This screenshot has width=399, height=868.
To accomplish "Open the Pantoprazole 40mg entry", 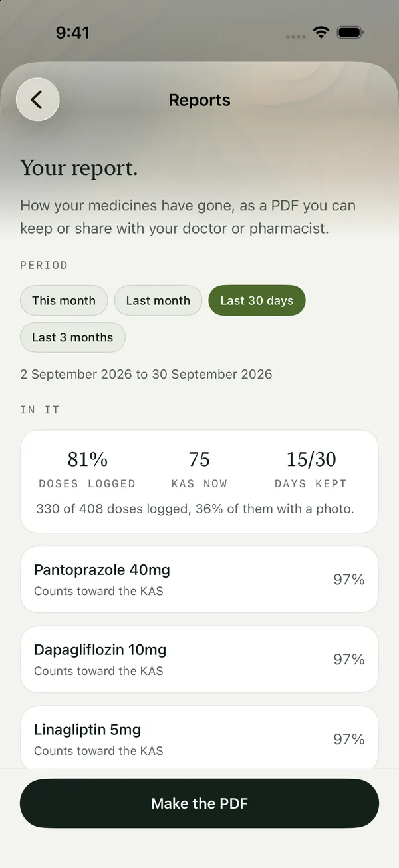I will pos(199,580).
